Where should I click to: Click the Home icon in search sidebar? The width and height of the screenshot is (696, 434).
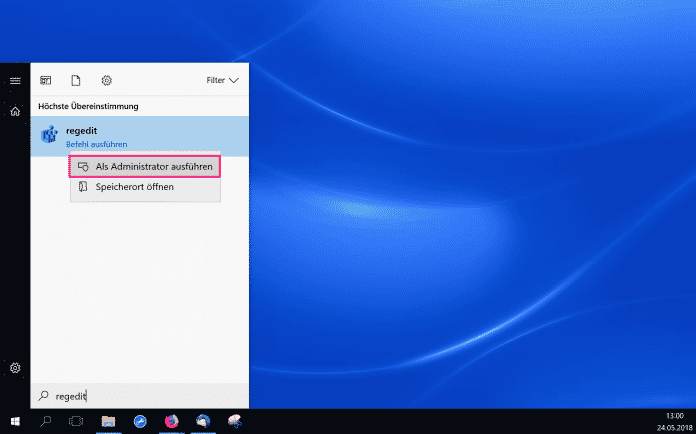coord(15,111)
